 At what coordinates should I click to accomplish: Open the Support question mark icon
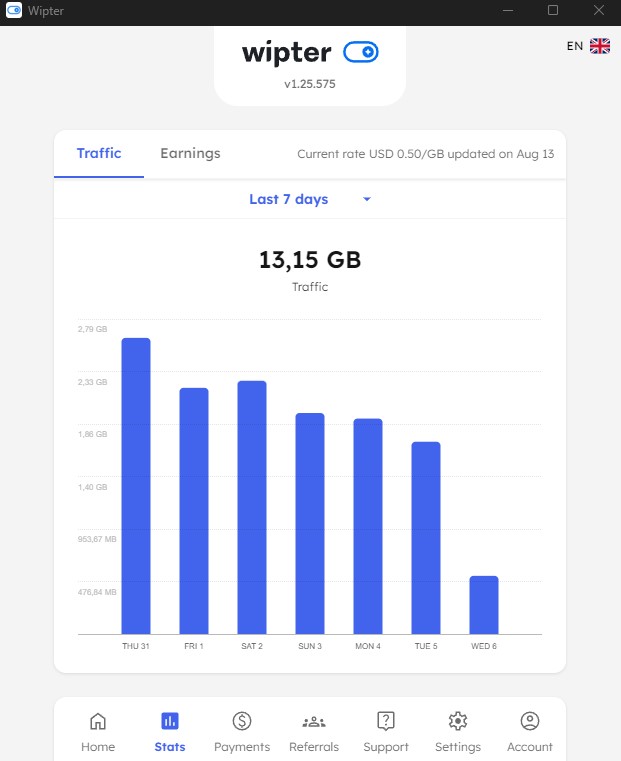pos(386,721)
